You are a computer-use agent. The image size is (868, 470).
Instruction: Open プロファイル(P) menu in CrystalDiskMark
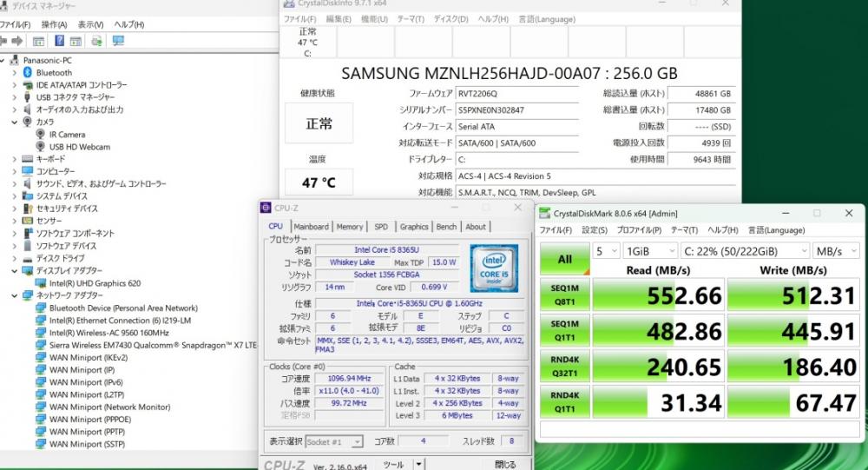click(x=639, y=230)
